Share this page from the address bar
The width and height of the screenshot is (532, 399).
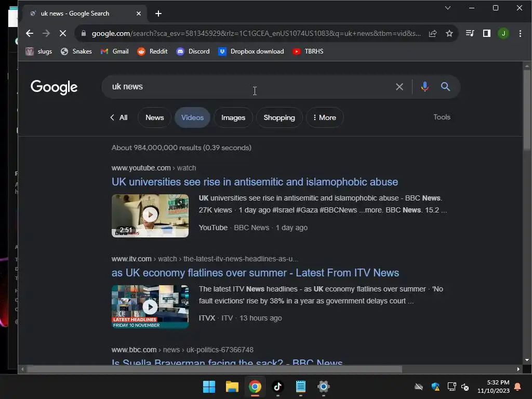(x=433, y=33)
